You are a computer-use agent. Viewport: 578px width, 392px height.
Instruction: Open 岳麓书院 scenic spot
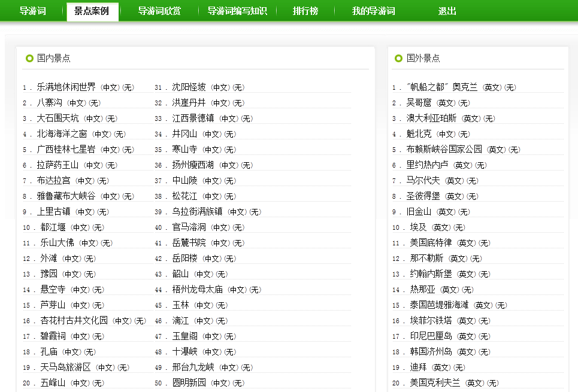(x=189, y=243)
